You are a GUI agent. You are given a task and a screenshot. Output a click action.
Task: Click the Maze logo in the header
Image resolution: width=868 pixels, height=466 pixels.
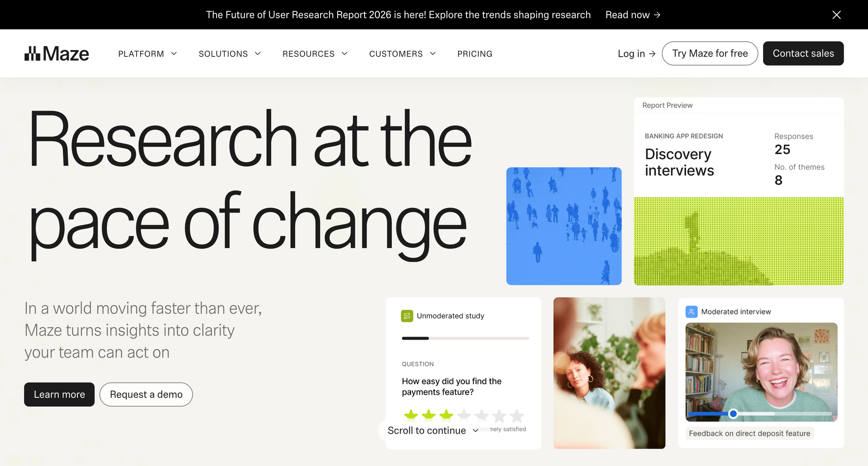(x=56, y=54)
